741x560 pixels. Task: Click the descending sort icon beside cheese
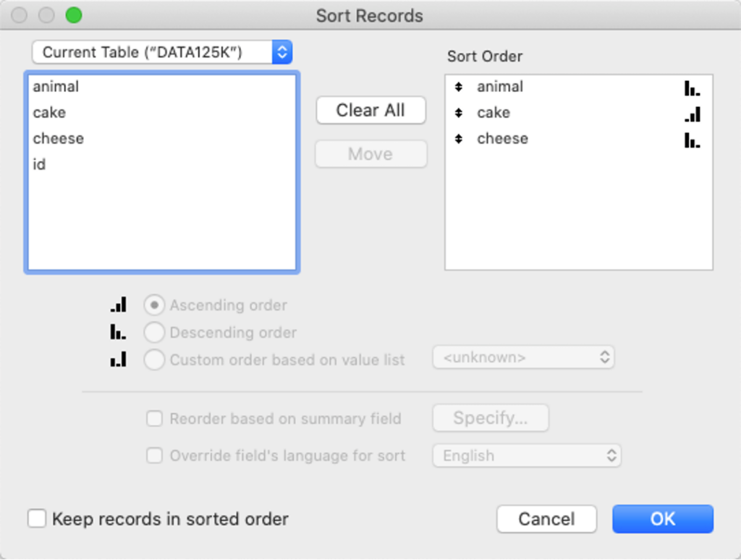(692, 139)
